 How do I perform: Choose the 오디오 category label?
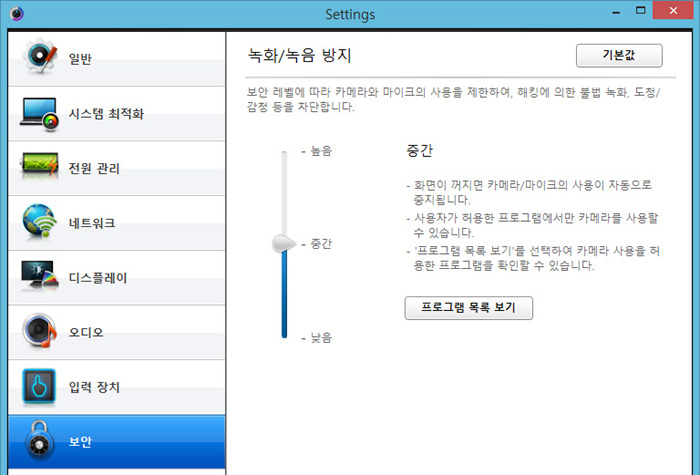(86, 333)
